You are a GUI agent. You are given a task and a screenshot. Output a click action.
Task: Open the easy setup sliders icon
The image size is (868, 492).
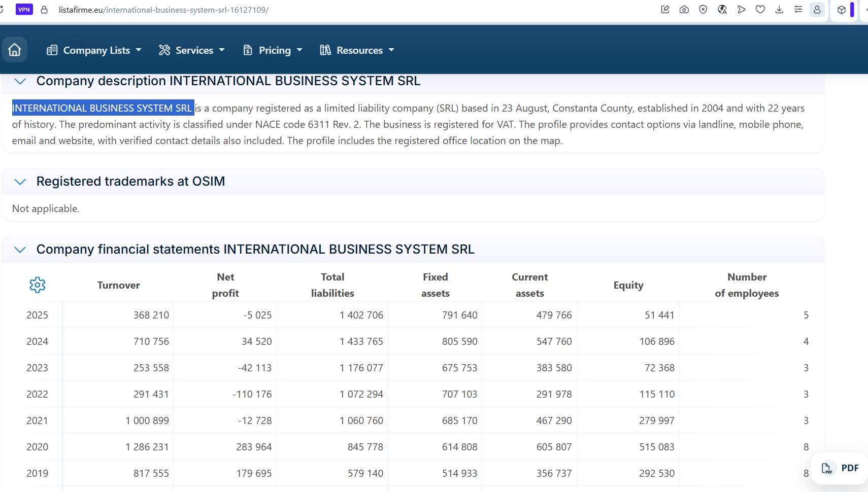tap(798, 10)
